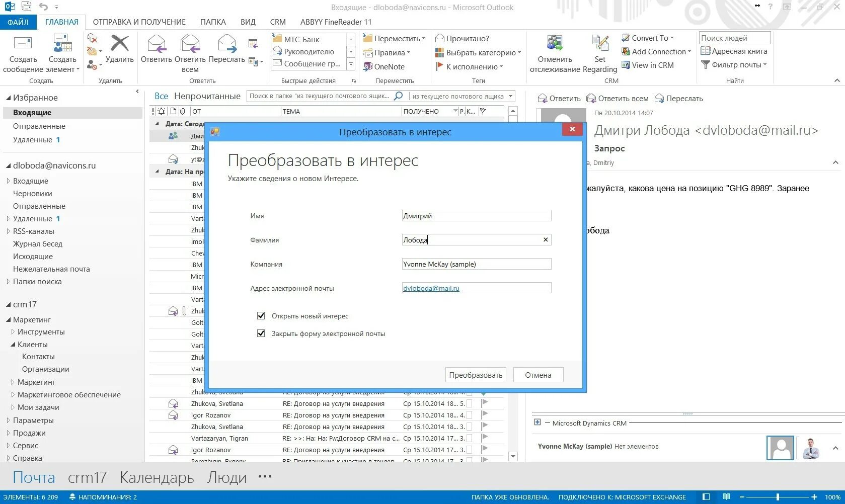Screen dimensions: 845x504
Task: Click the zoom slider in the status bar
Action: click(x=778, y=497)
